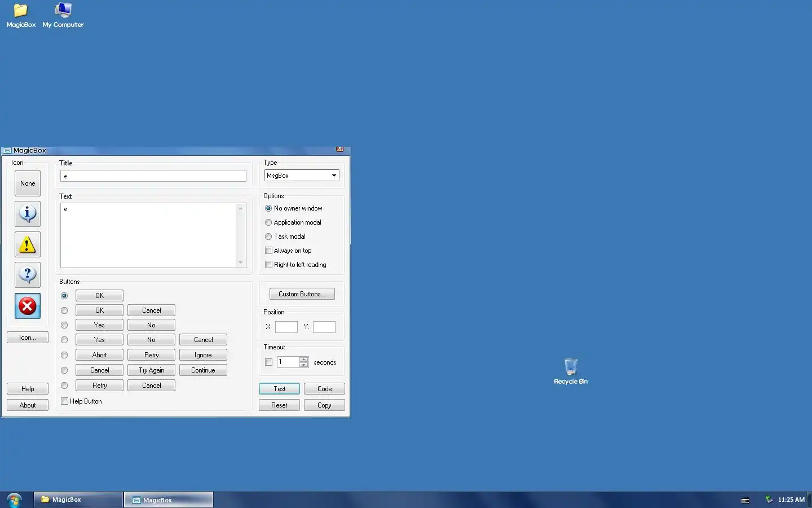This screenshot has width=812, height=508.
Task: Click Text area scrollbar up arrow
Action: click(x=241, y=208)
